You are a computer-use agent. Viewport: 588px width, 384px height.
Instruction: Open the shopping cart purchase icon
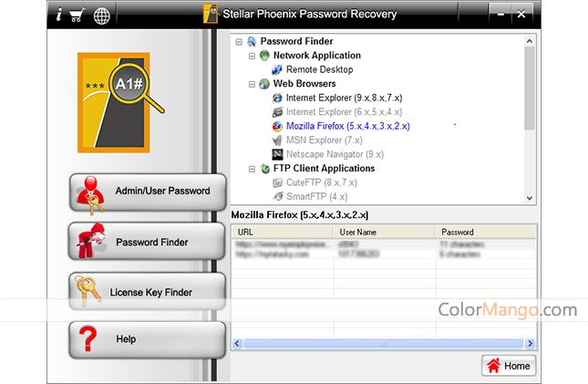click(x=77, y=15)
